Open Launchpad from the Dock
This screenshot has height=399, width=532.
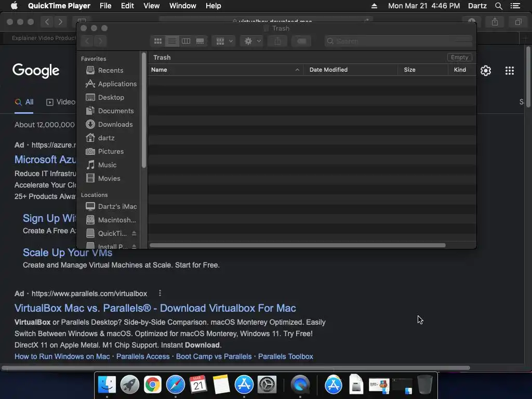coord(129,385)
